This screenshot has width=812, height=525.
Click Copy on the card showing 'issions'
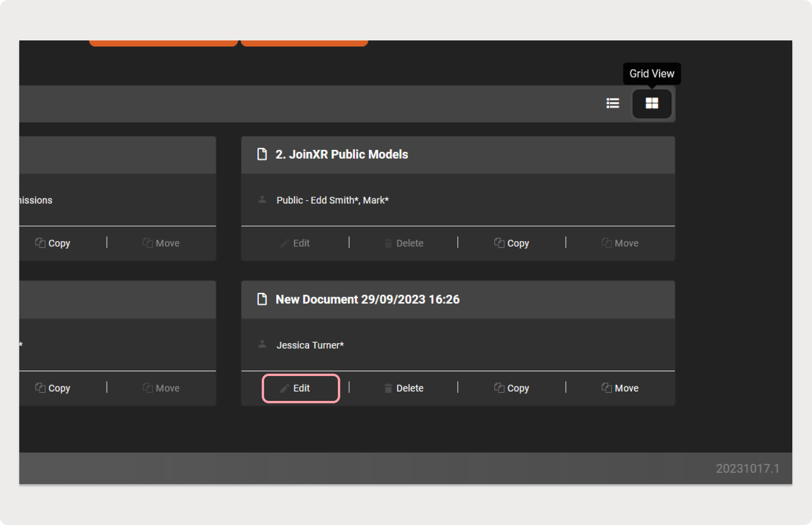pyautogui.click(x=53, y=243)
